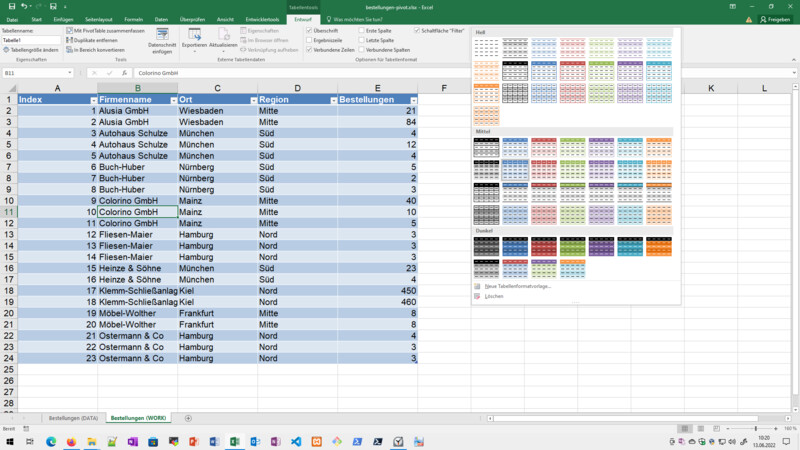Switch to the Ansicht ribbon tab
800x450 pixels.
tap(225, 19)
